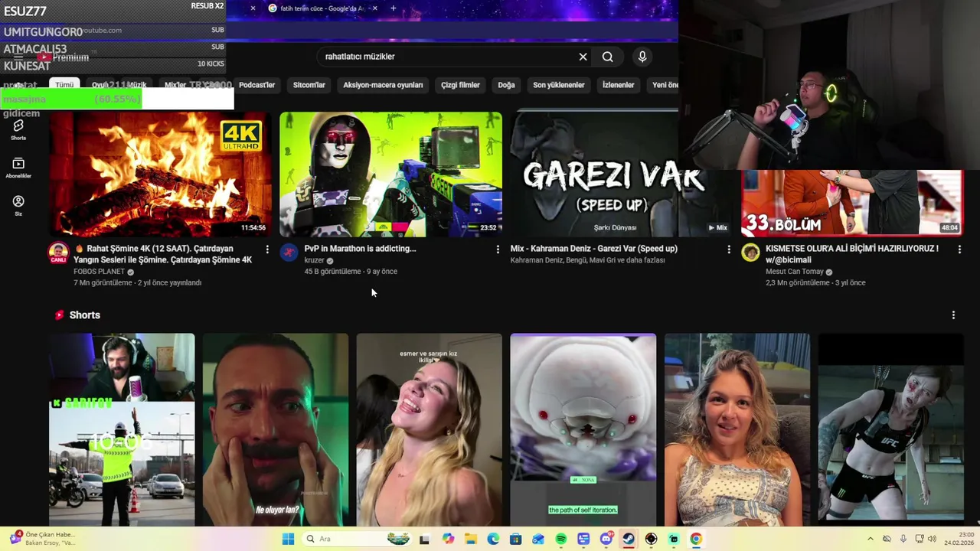The image size is (980, 551).
Task: Open Abonelikler in the left sidebar
Action: coord(18,168)
